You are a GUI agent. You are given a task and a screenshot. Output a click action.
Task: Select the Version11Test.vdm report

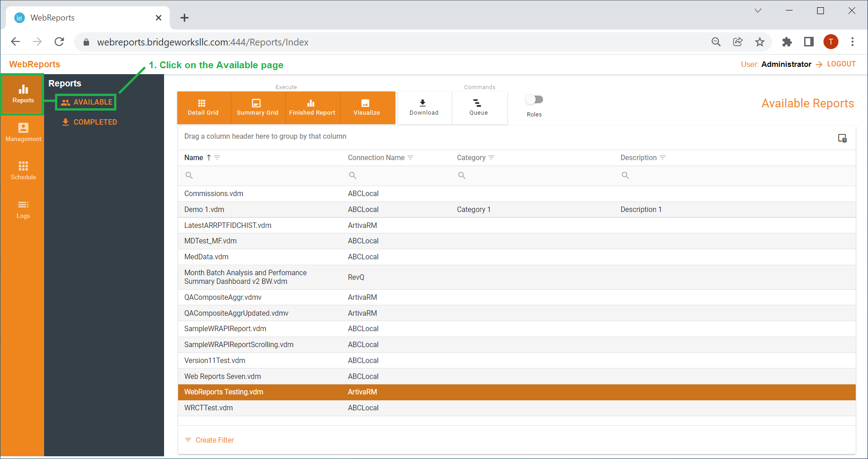(x=517, y=360)
